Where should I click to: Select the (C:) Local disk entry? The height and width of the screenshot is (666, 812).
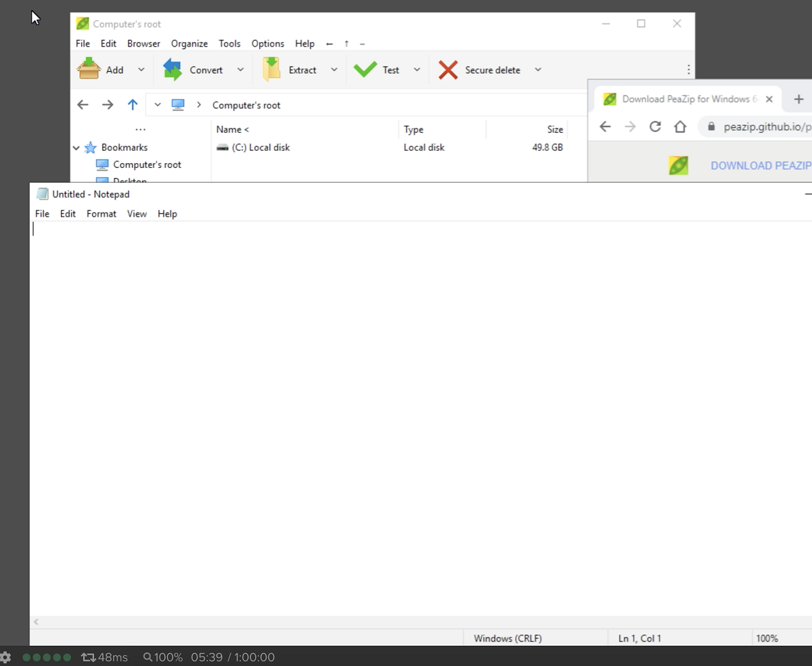click(261, 148)
